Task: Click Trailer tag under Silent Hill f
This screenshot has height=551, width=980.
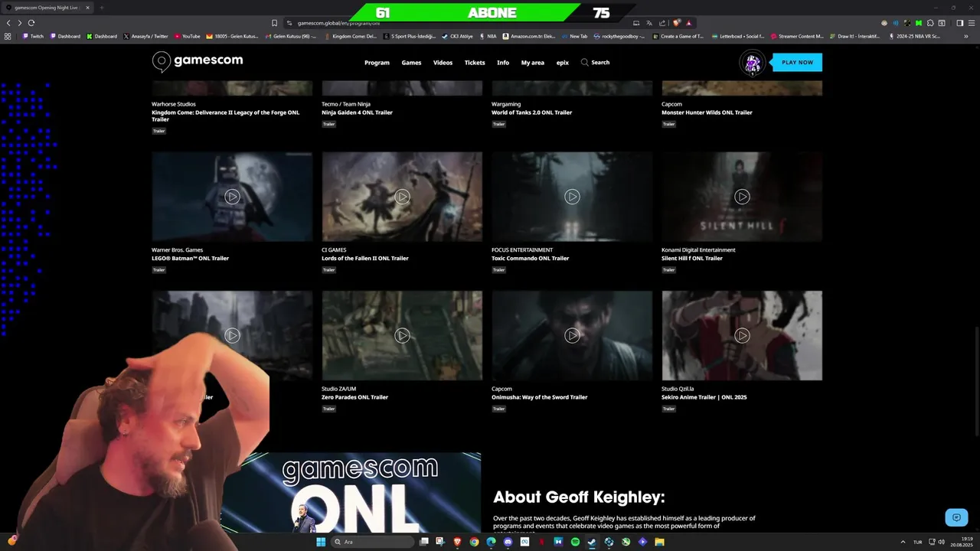Action: [x=668, y=269]
